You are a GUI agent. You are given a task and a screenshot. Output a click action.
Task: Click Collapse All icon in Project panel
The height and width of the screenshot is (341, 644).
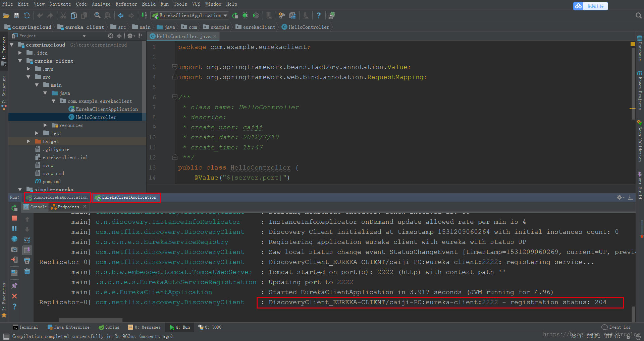[119, 36]
